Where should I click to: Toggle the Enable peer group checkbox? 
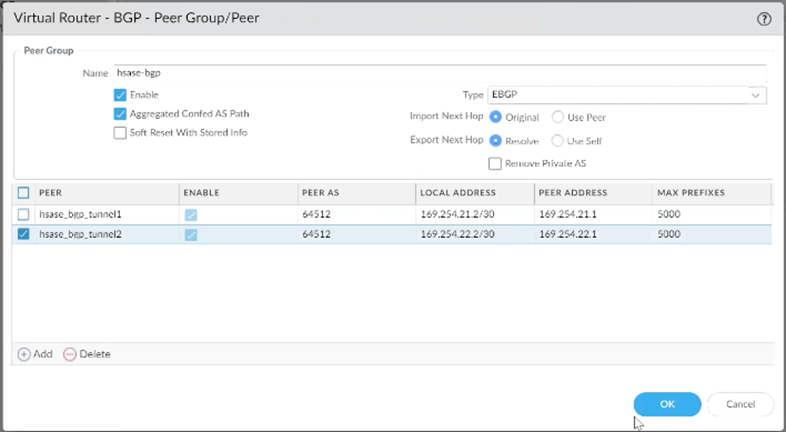(120, 95)
